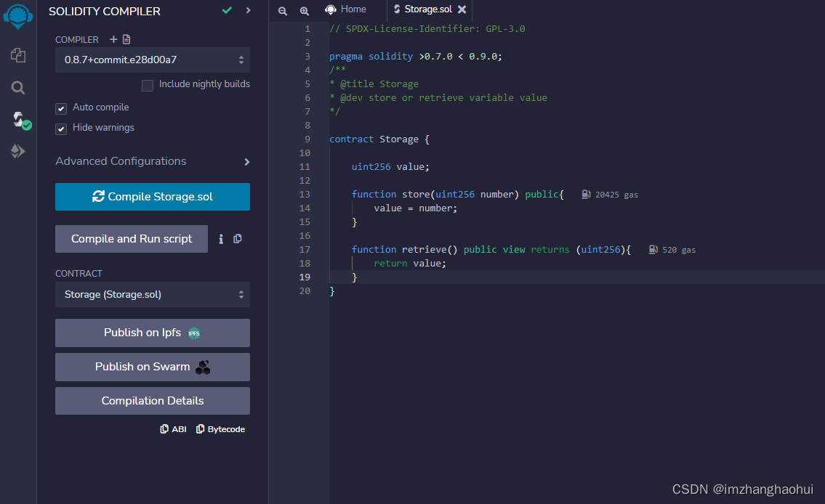The width and height of the screenshot is (825, 504).
Task: Click Compile and Run script button
Action: [x=132, y=239]
